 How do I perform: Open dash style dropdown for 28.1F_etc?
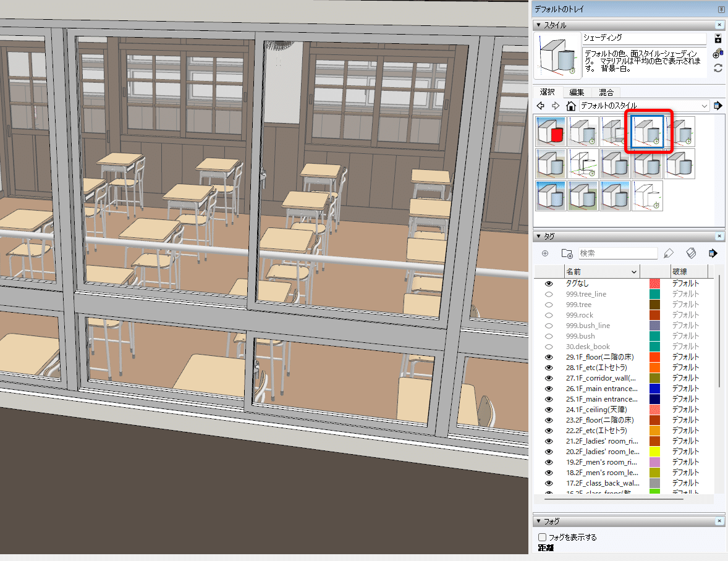(x=685, y=368)
